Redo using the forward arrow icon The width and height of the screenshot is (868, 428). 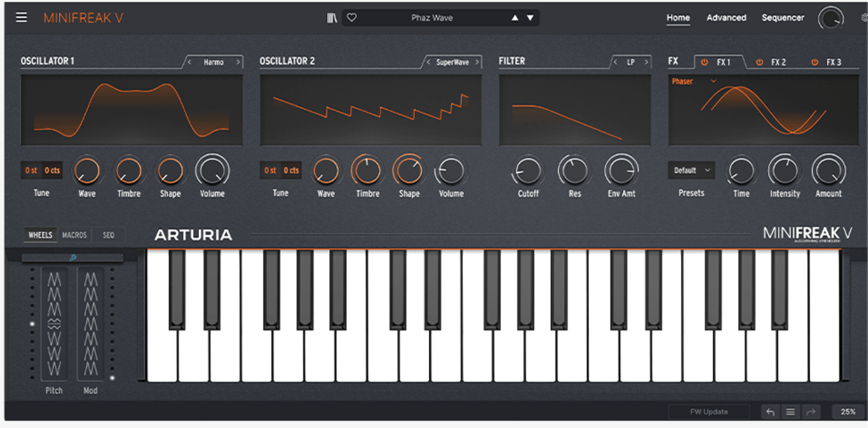pos(811,411)
